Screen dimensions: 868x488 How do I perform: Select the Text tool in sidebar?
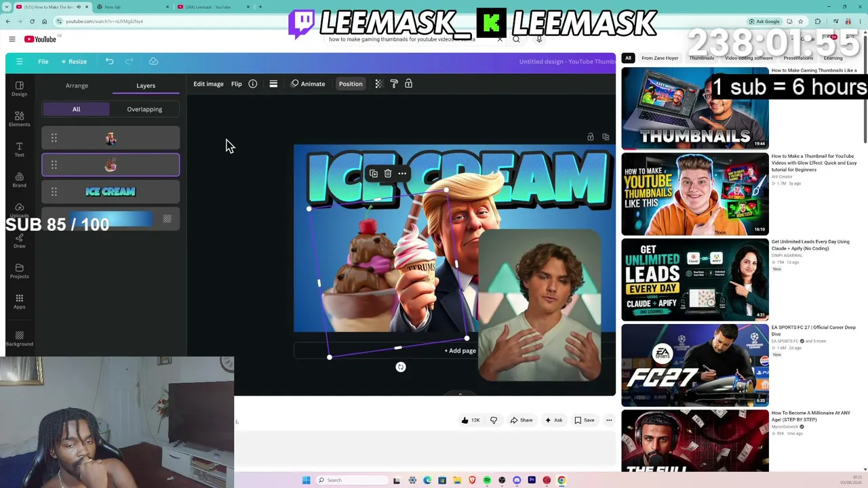19,150
